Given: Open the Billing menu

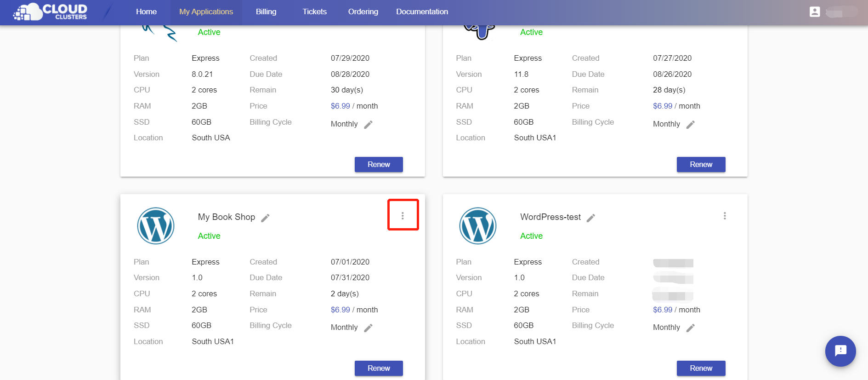Looking at the screenshot, I should point(266,12).
